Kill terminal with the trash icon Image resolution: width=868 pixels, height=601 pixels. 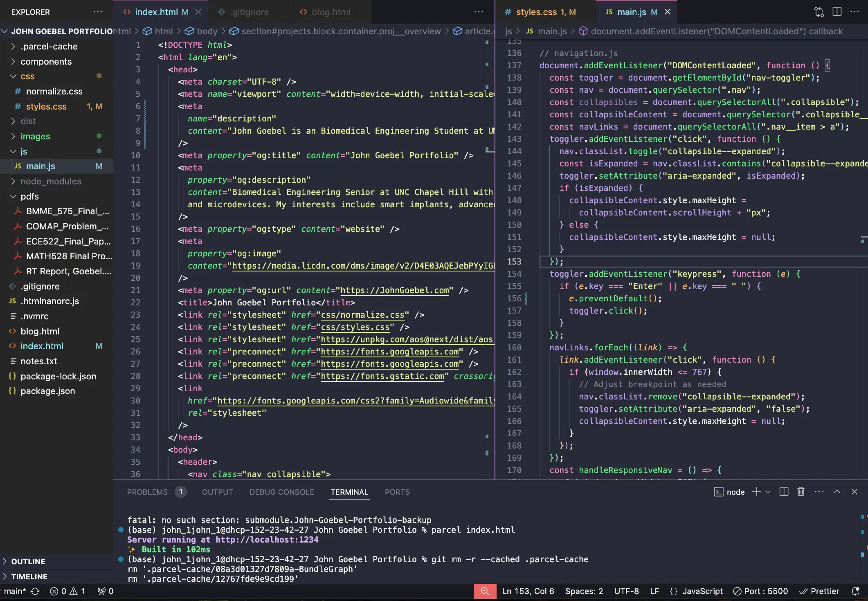[x=801, y=492]
